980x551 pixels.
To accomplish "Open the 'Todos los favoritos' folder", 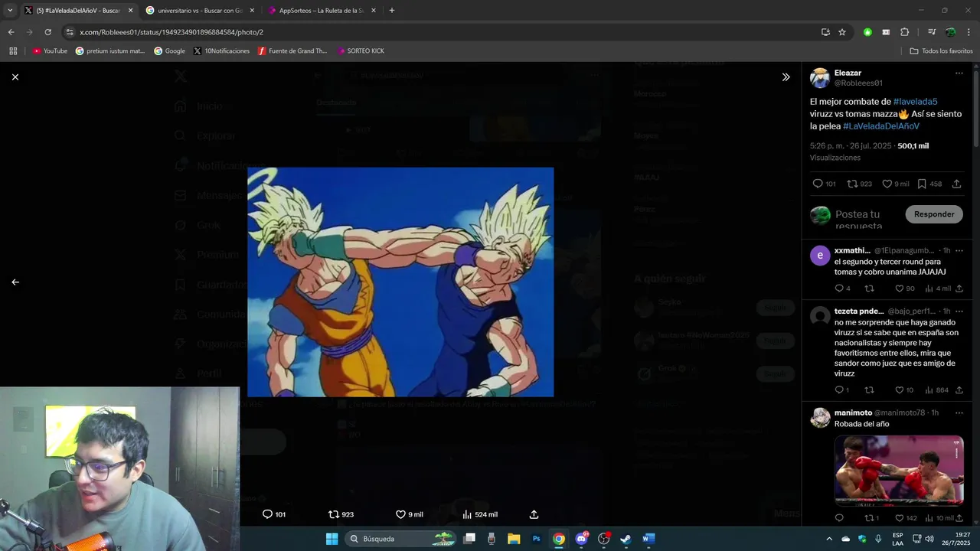I will point(941,51).
